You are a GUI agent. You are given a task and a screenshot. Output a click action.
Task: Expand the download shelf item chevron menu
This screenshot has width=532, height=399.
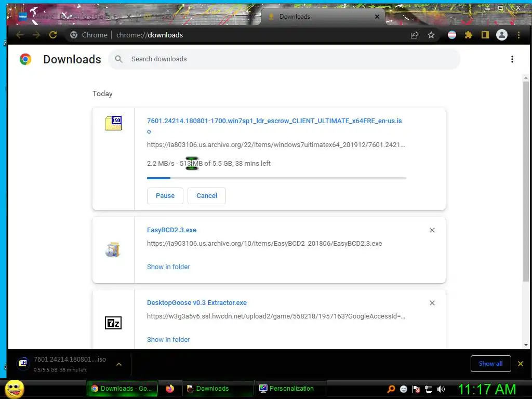119,364
